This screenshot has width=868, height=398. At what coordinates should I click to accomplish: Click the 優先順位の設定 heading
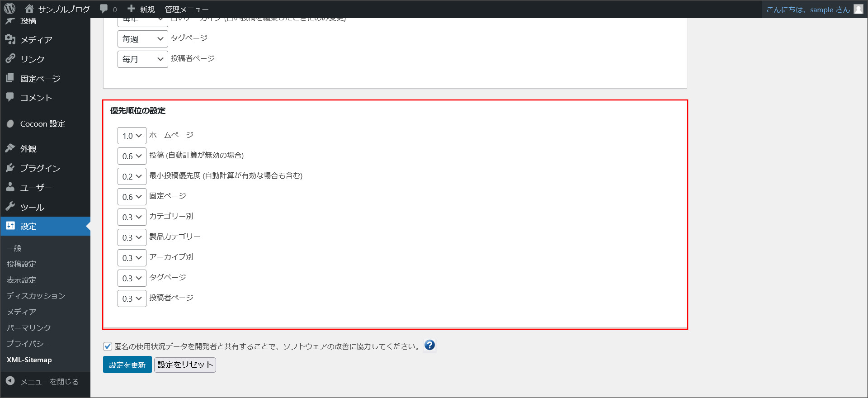[x=138, y=110]
